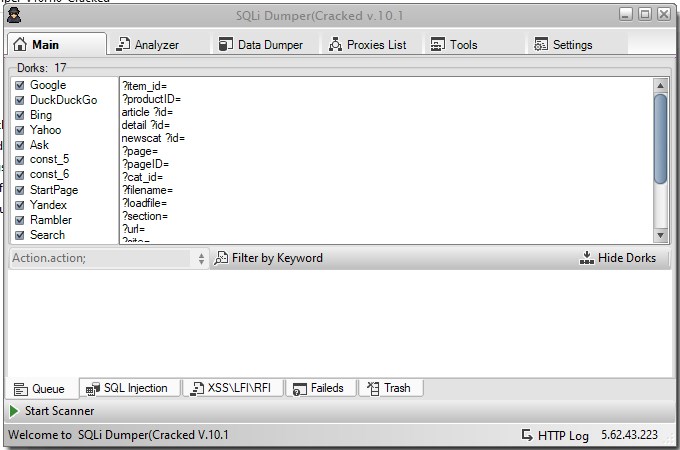
Task: Click the dorks list scrollbar thumb
Action: 660,139
